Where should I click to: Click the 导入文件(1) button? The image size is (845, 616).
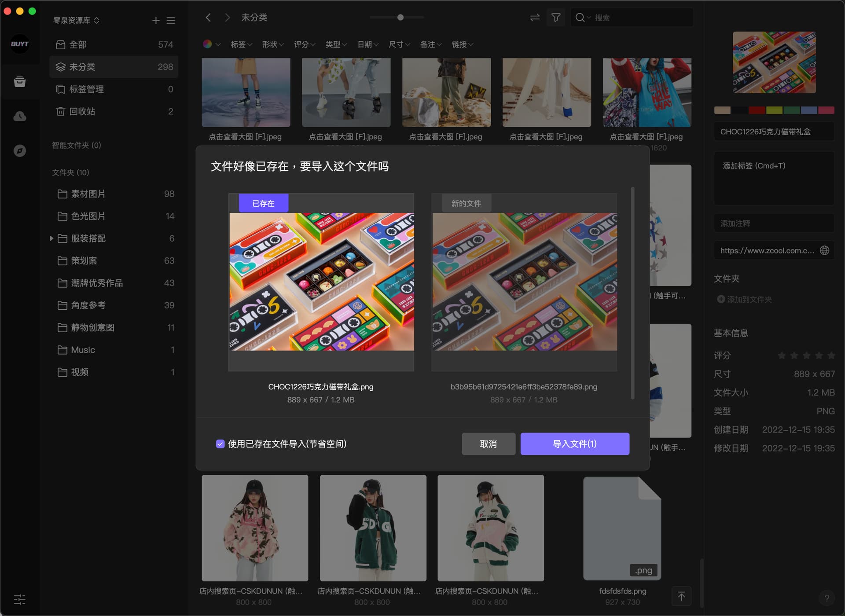tap(574, 444)
